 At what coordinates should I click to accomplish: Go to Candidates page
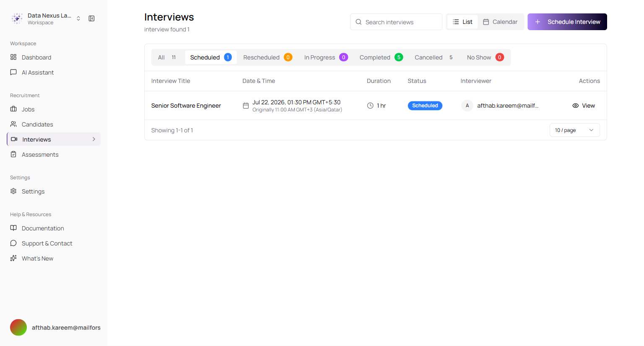point(54,124)
